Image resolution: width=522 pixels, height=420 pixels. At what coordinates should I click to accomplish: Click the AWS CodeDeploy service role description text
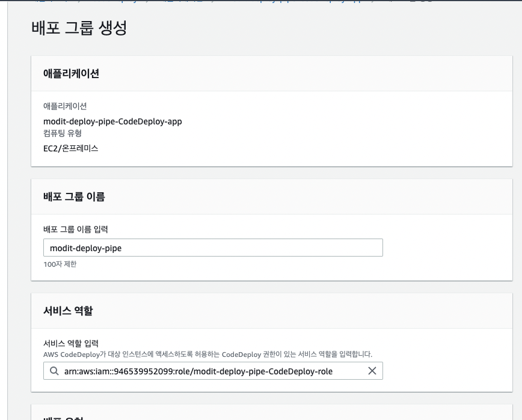207,355
